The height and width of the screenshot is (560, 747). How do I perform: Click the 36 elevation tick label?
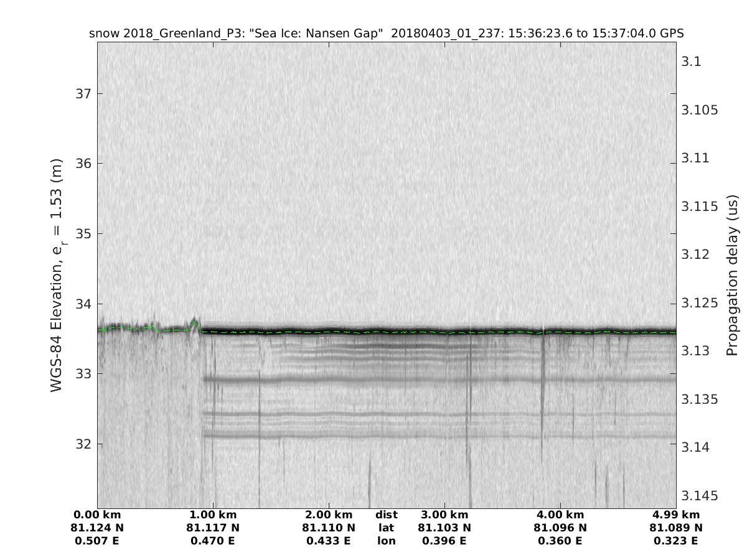coord(83,164)
